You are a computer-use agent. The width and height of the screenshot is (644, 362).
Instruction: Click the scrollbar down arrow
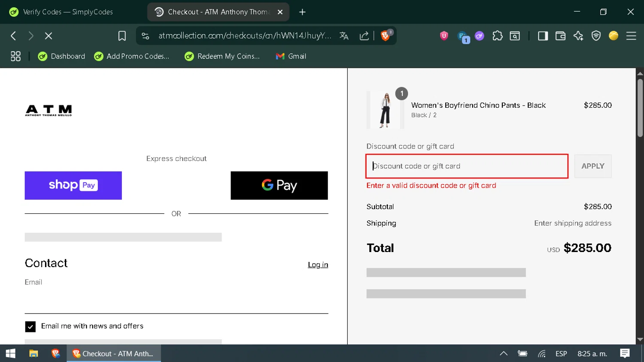[x=640, y=340]
